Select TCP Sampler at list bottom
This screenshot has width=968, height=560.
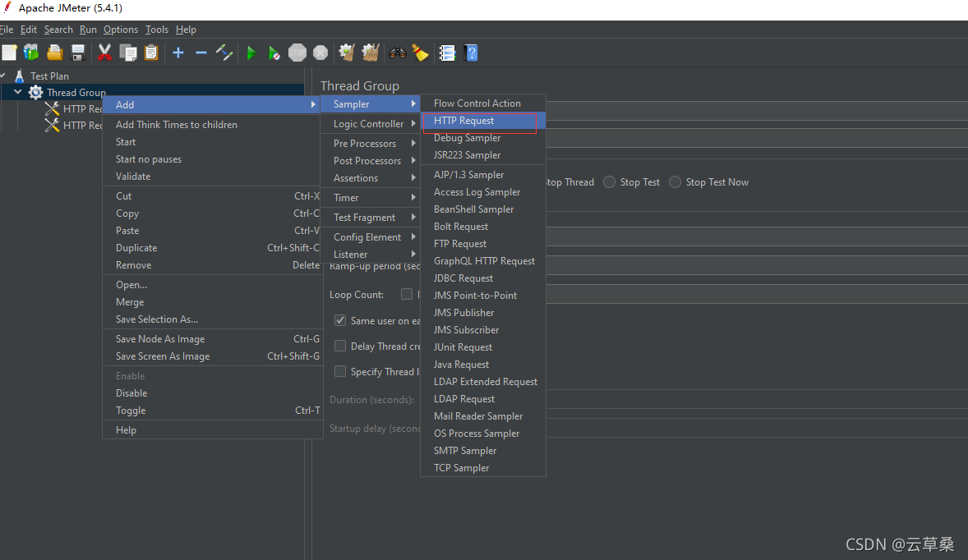pyautogui.click(x=482, y=468)
